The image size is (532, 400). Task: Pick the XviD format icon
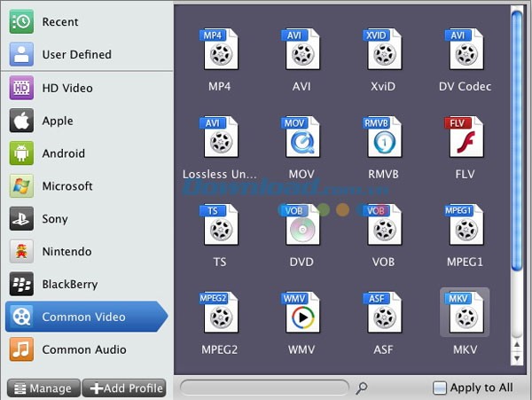383,49
